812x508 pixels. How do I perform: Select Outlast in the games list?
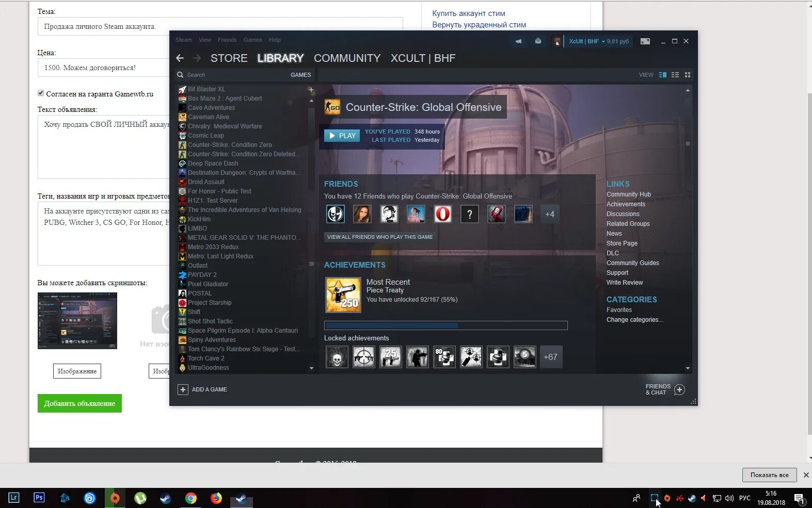tap(198, 266)
